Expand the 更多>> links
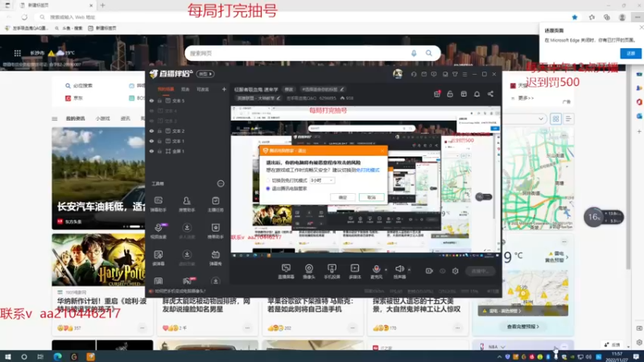 pyautogui.click(x=526, y=98)
